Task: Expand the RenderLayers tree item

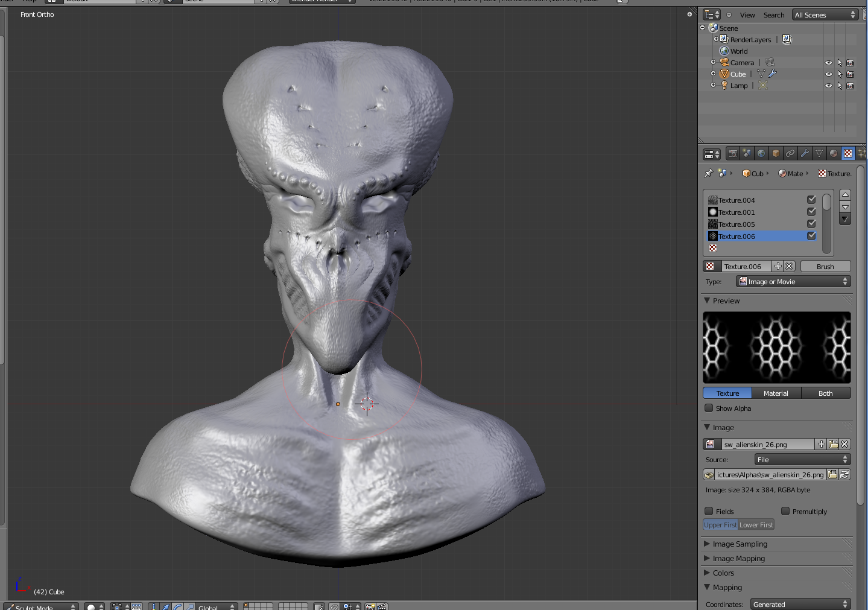Action: coord(716,39)
